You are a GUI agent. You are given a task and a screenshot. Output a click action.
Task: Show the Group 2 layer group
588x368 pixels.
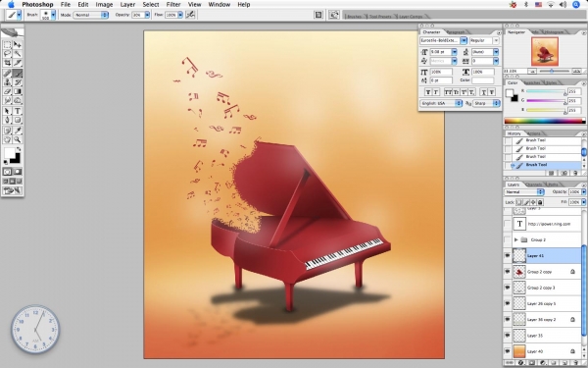click(x=508, y=239)
